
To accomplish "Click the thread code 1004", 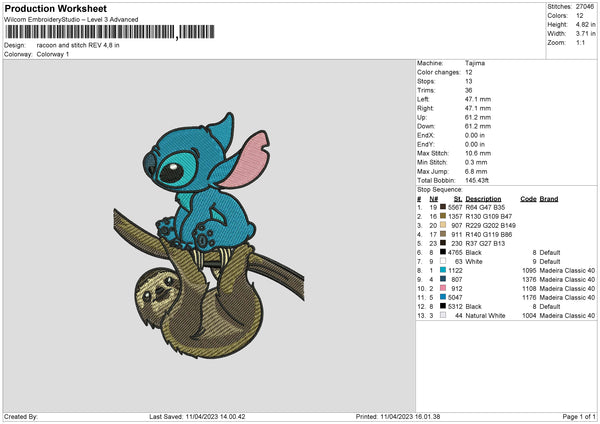I will pyautogui.click(x=529, y=316).
